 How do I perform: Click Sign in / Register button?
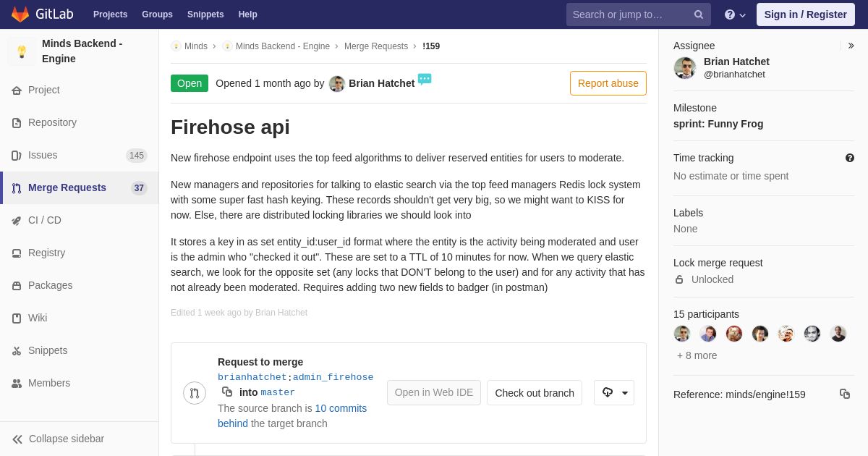coord(805,14)
